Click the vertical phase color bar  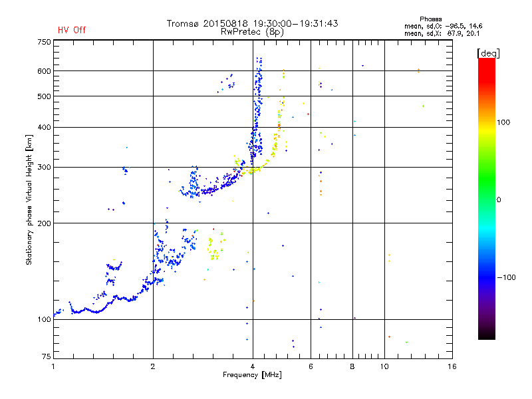tap(487, 199)
